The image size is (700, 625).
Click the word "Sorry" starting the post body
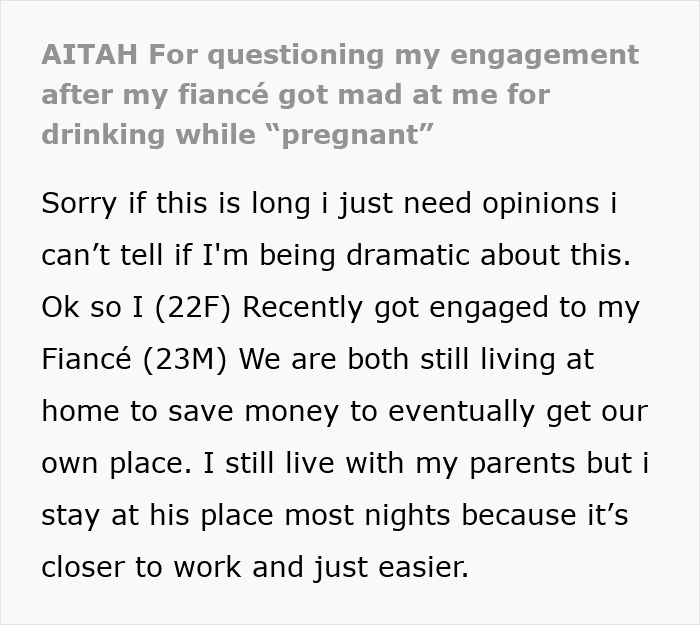(x=79, y=202)
